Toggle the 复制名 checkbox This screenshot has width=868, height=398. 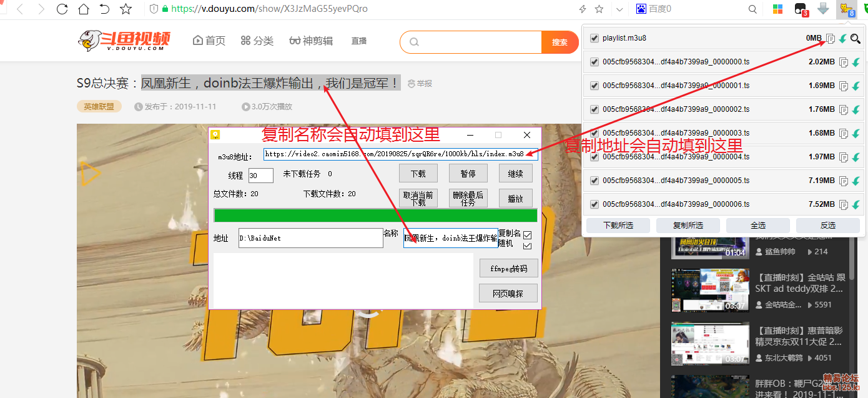(528, 236)
